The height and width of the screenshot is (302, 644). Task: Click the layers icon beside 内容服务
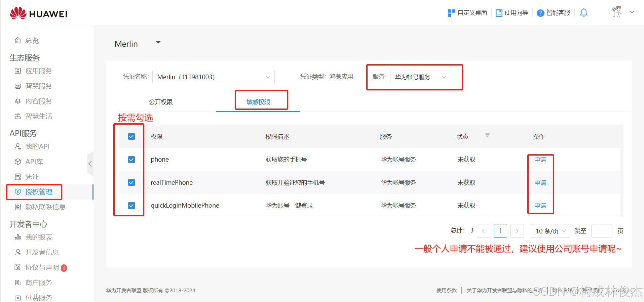click(x=18, y=101)
